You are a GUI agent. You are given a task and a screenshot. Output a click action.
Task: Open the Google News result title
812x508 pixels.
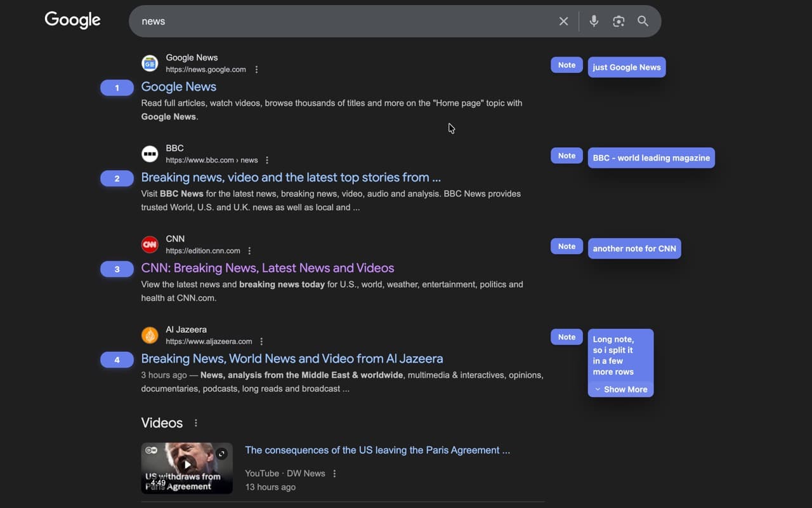(178, 87)
